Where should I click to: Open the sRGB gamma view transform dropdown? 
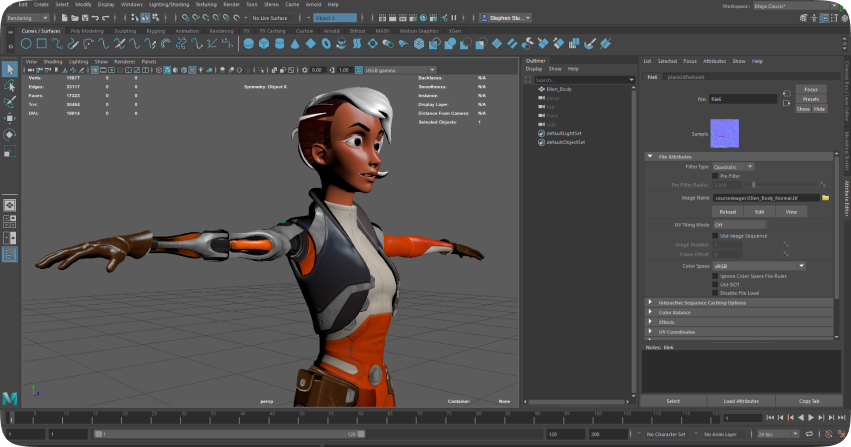pos(400,70)
